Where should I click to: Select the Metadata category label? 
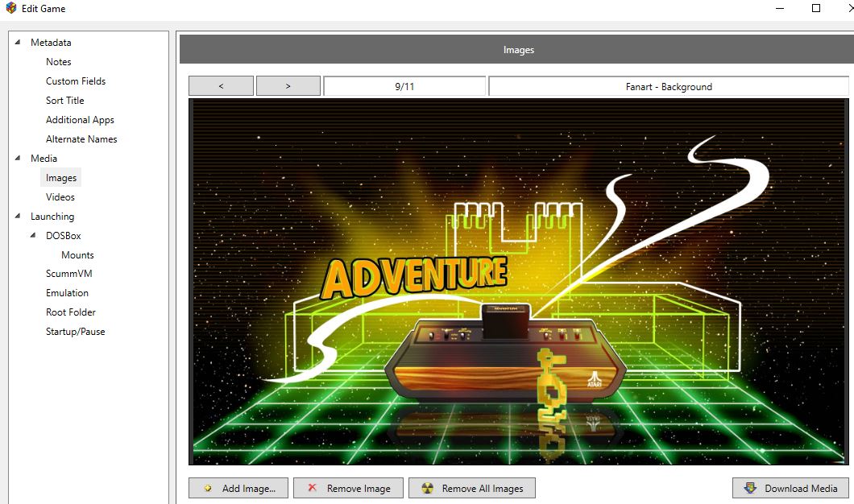(x=51, y=42)
